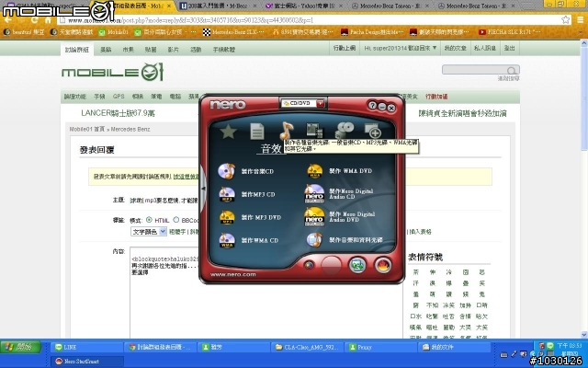
Task: Bookmark page with the star icon
Action: [566, 20]
